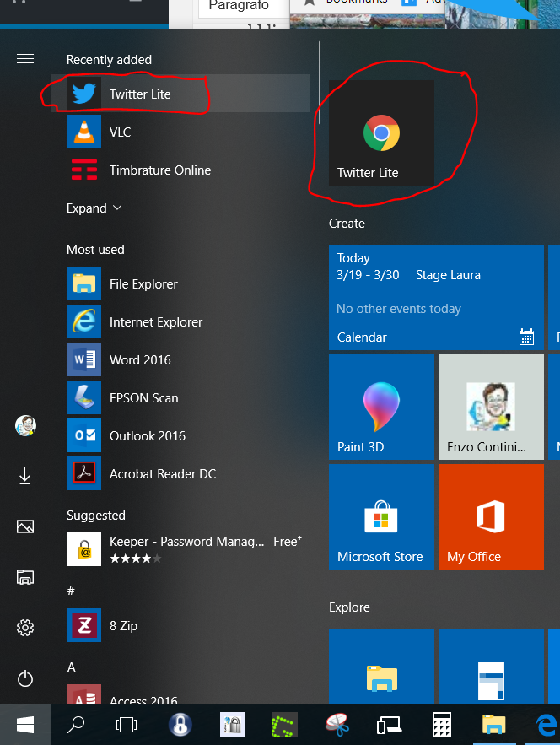Click the Power button
560x745 pixels.
click(25, 678)
